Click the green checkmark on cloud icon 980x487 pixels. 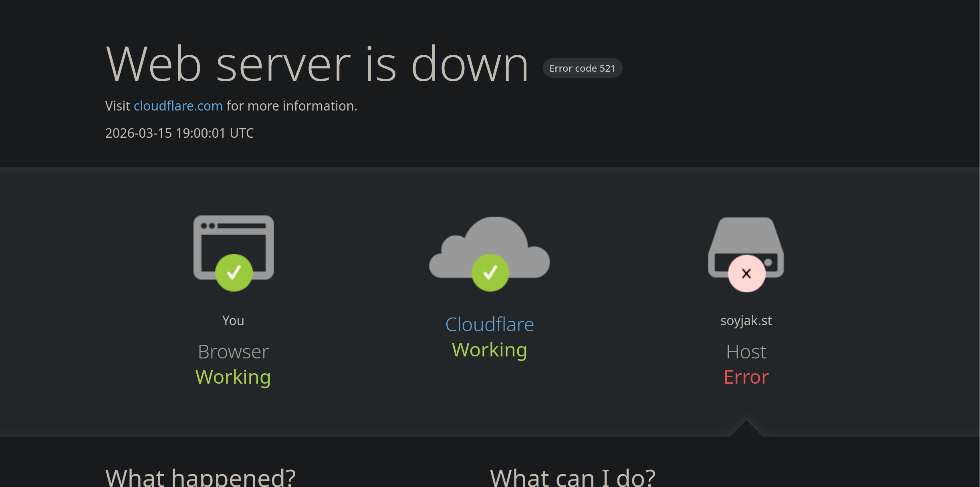pos(490,273)
